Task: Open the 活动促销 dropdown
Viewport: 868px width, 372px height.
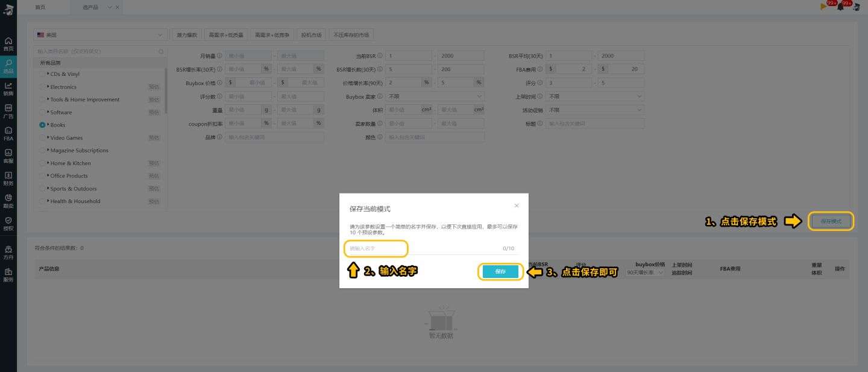Action: tap(595, 110)
